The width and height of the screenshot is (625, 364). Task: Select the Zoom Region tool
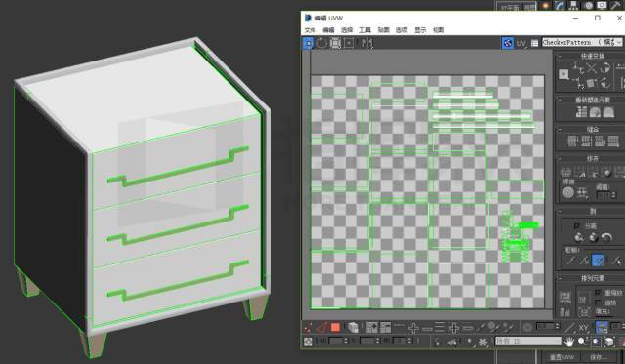596,342
